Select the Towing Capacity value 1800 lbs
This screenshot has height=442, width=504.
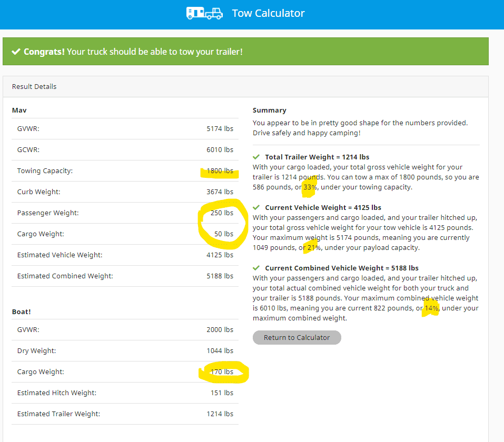click(220, 170)
